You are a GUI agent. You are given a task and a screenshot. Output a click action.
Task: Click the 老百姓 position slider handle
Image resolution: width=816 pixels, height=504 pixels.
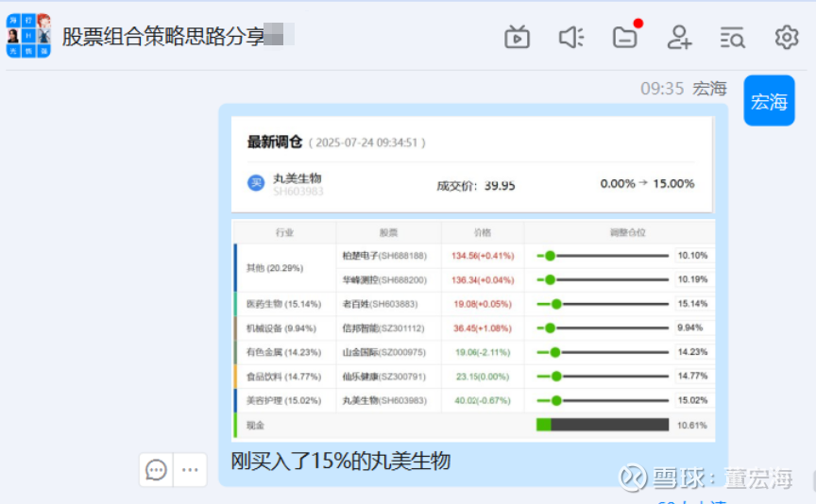tap(556, 304)
